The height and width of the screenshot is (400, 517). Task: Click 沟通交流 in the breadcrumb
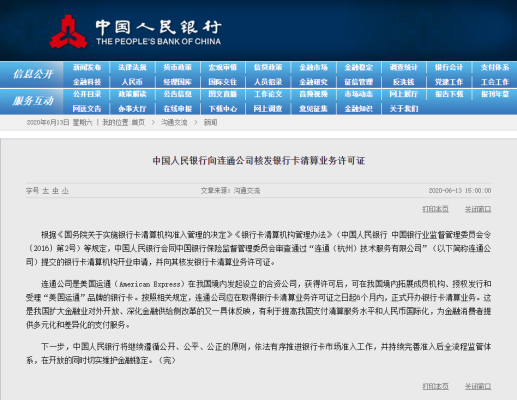tap(174, 123)
